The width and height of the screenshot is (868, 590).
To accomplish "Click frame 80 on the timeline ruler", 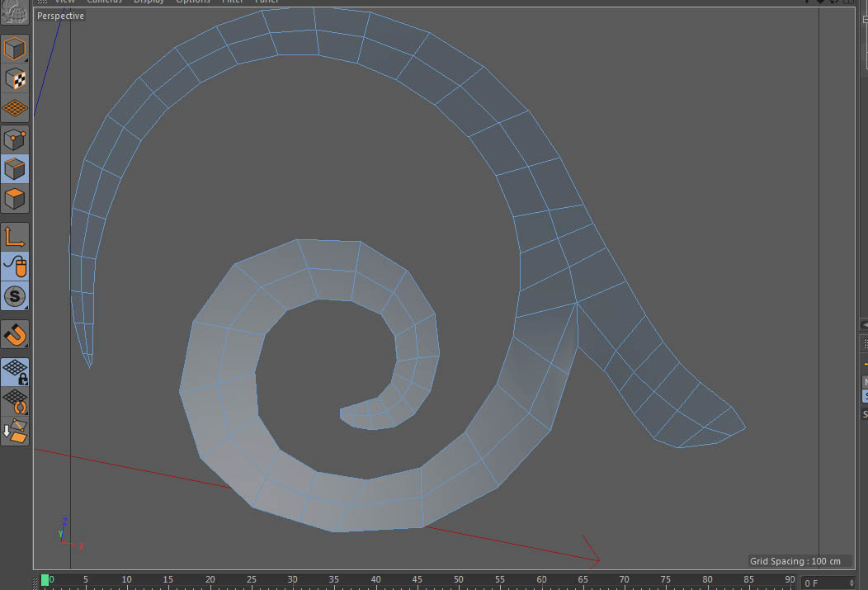I will pyautogui.click(x=707, y=579).
